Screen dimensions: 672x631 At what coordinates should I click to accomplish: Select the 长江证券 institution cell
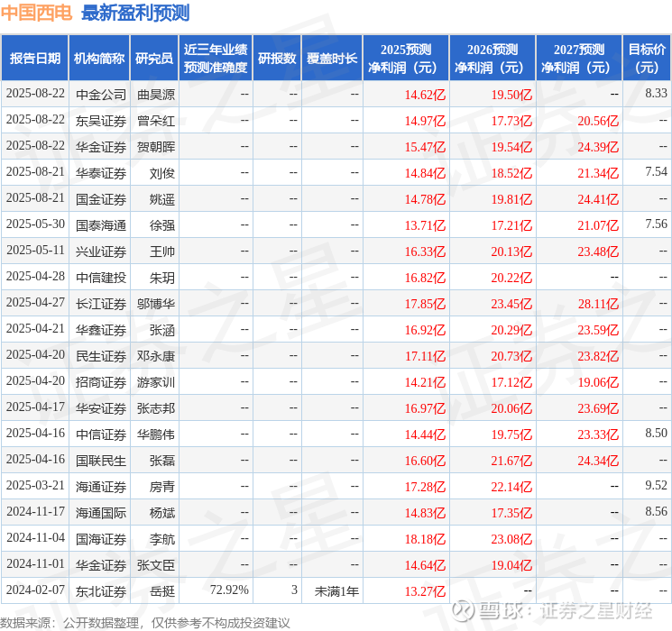(101, 304)
